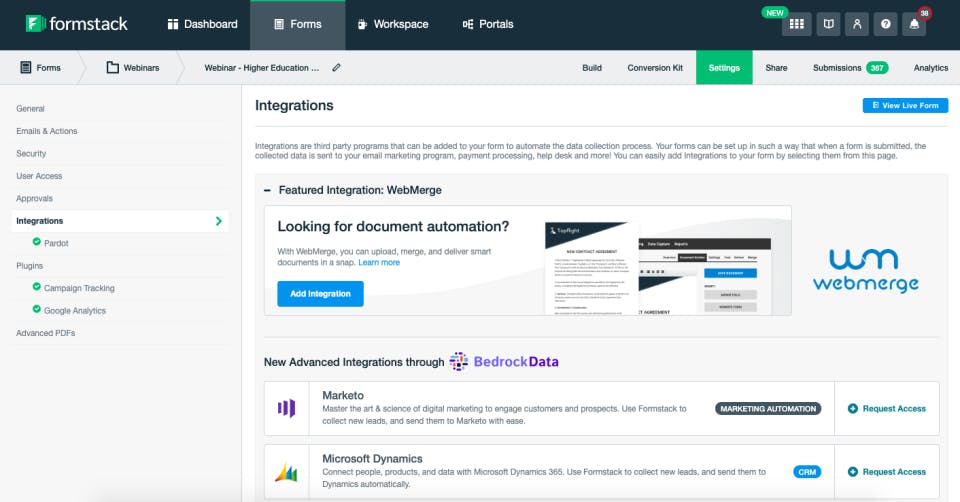This screenshot has height=502, width=960.
Task: Open the Pardot integration
Action: click(56, 243)
